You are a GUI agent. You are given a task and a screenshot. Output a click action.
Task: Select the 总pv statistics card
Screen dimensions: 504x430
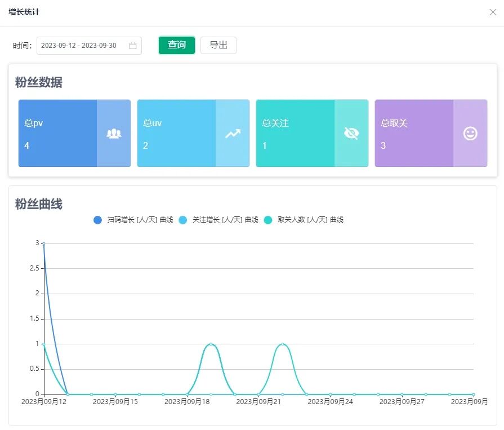coord(58,134)
